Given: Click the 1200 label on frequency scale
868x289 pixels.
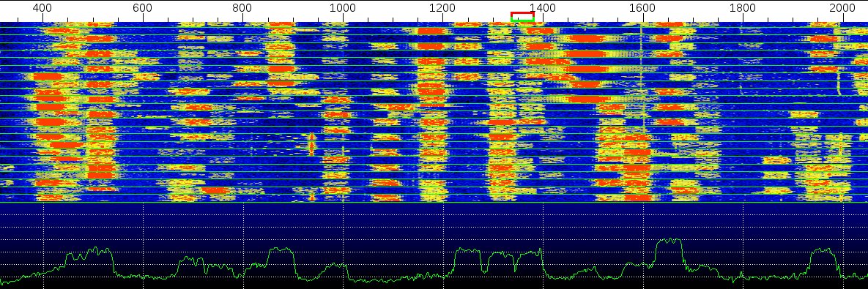Looking at the screenshot, I should (442, 8).
